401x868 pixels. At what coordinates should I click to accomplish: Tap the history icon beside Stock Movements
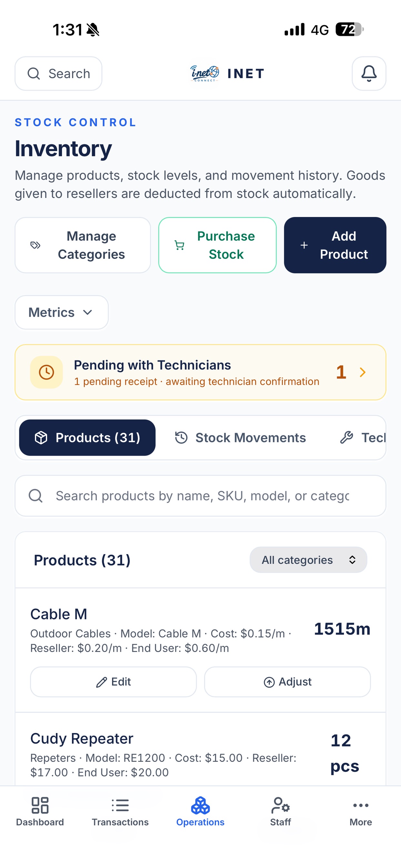coord(181,438)
